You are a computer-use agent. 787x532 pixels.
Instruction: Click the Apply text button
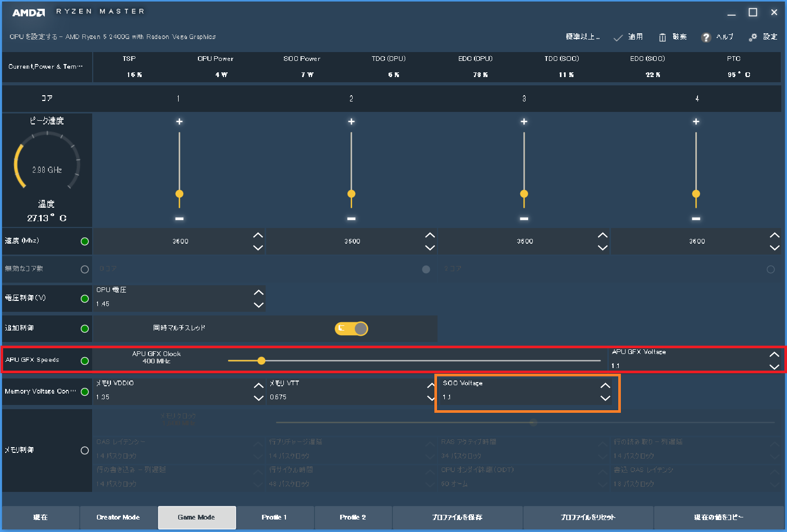pyautogui.click(x=635, y=37)
